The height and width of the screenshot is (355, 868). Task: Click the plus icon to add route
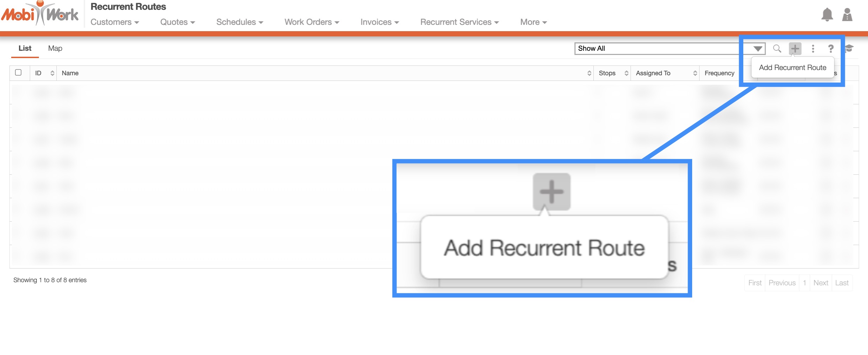point(795,49)
